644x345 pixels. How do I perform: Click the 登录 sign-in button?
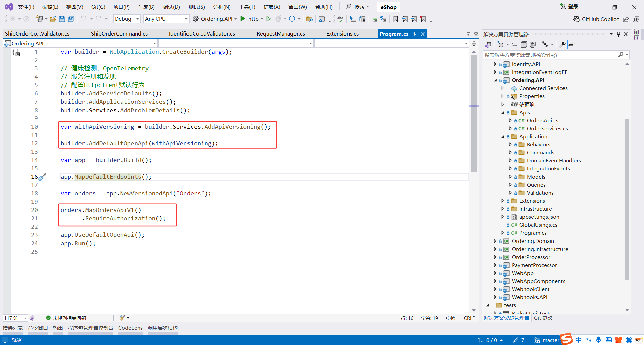tap(569, 7)
